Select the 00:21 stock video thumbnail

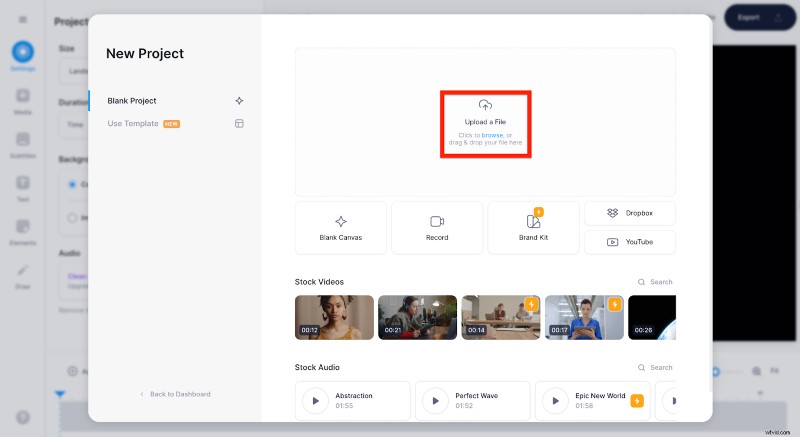tap(417, 317)
